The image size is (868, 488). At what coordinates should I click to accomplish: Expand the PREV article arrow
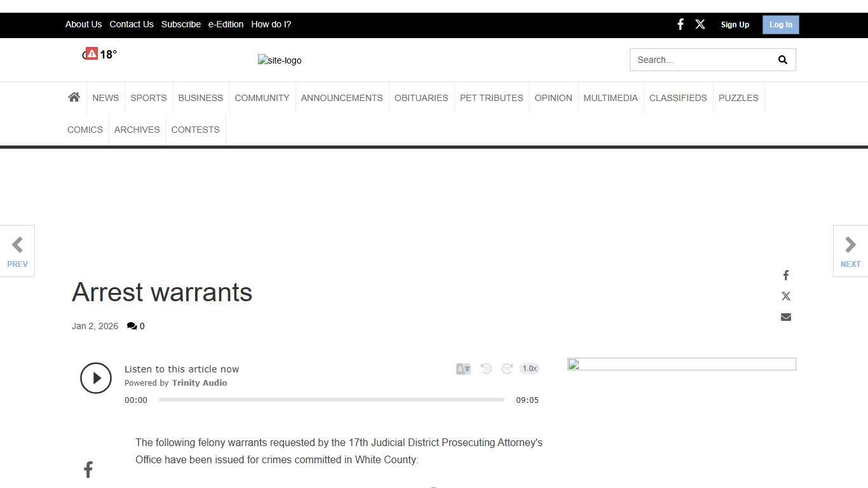[17, 250]
